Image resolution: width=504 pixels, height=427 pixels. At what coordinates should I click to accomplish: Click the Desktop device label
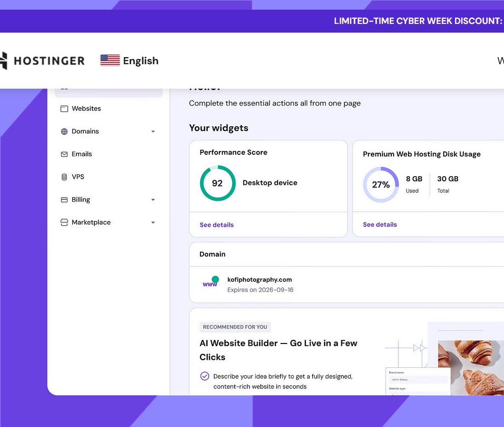[270, 183]
